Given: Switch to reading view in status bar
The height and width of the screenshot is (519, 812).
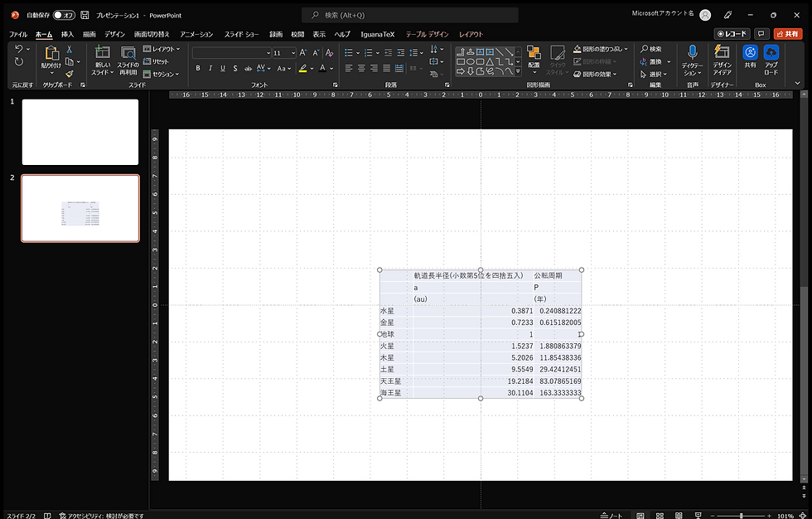Looking at the screenshot, I should (679, 516).
